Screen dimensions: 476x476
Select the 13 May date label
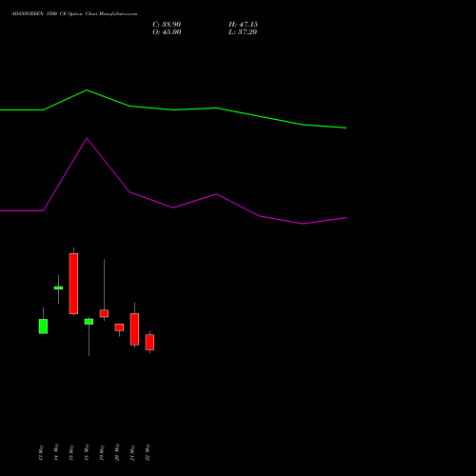coord(41,452)
